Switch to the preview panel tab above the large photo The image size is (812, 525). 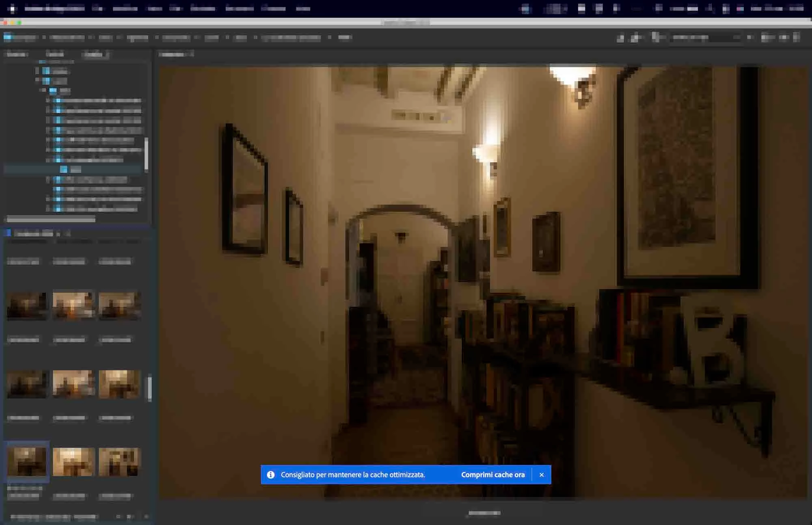coord(172,54)
